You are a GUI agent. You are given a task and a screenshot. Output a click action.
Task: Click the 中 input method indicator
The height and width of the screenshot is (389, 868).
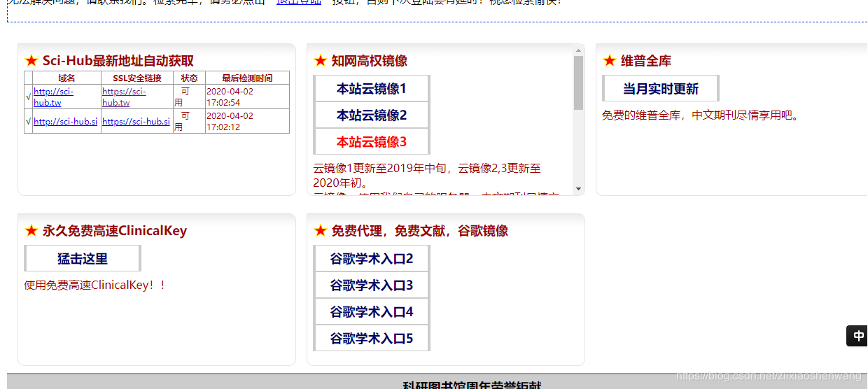pos(858,337)
